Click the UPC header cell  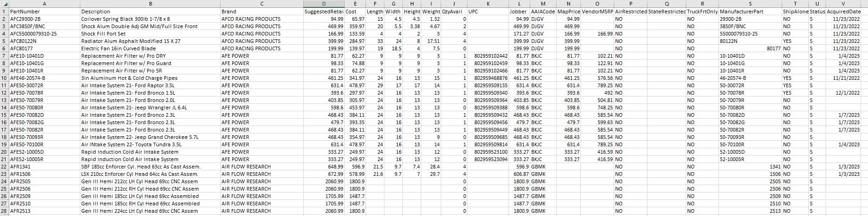(x=488, y=12)
